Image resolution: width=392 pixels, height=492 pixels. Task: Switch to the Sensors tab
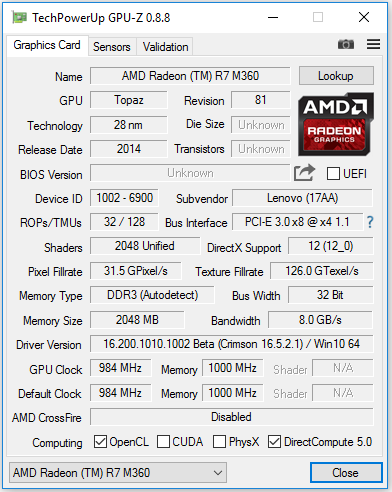[112, 47]
